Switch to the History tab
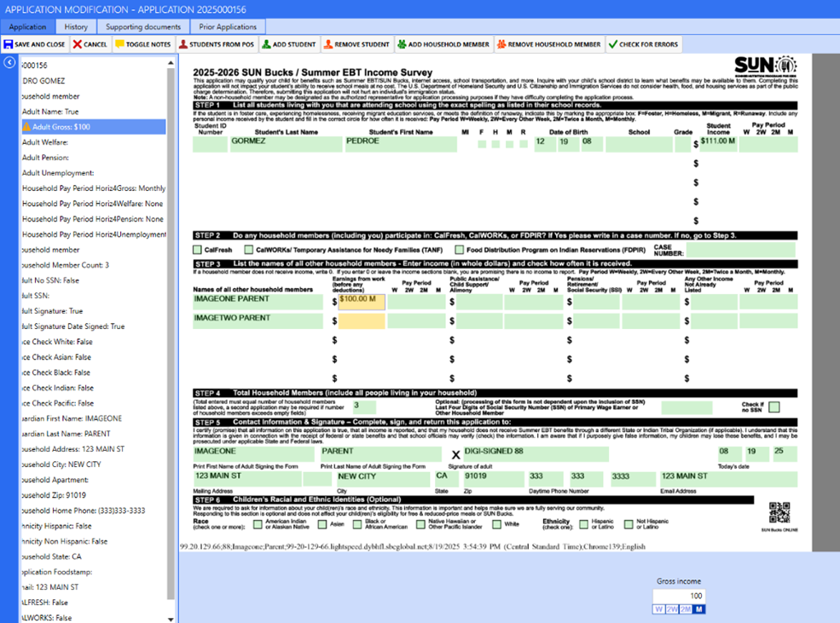Screen dimensions: 840x623 click(x=76, y=26)
